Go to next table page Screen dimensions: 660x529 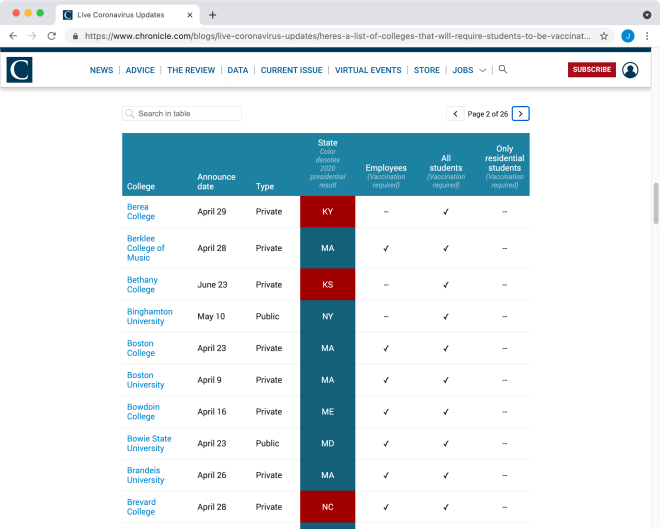[x=521, y=114]
